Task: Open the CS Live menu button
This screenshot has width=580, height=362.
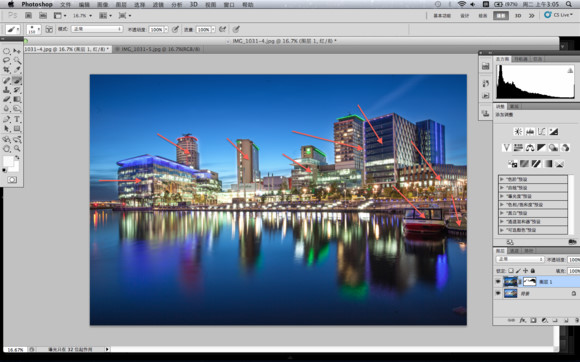Action: (x=559, y=15)
